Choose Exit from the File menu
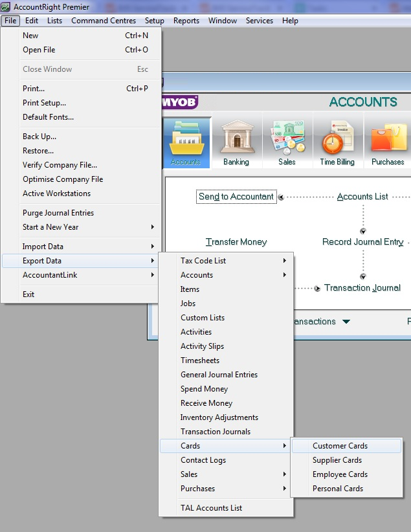Screen dimensions: 411x532 (x=81, y=294)
